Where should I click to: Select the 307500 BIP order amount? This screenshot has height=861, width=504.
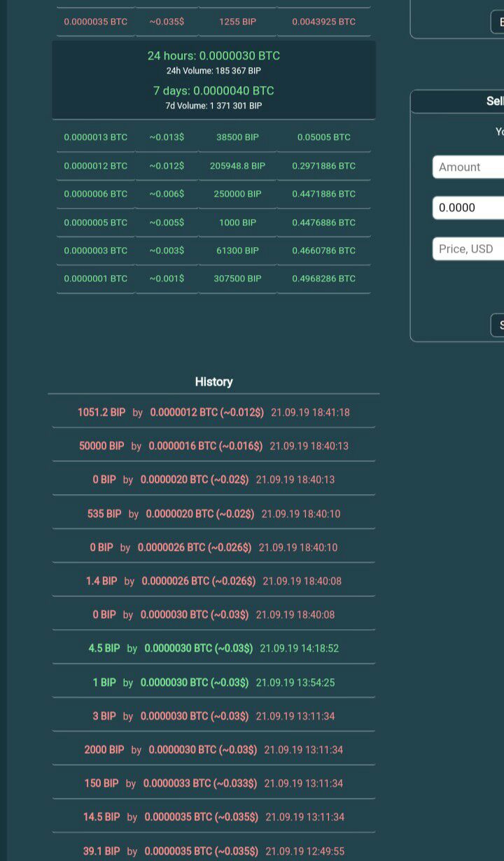[x=238, y=279]
